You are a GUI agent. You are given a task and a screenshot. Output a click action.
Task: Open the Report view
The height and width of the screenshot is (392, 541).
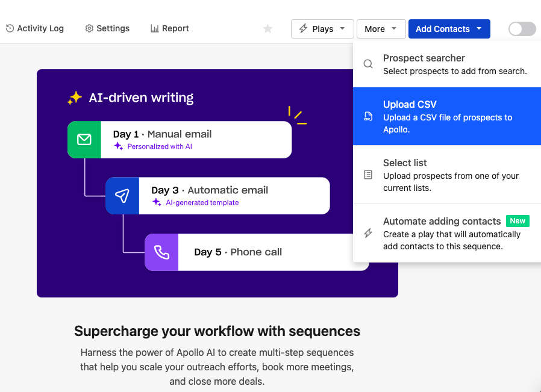(175, 28)
